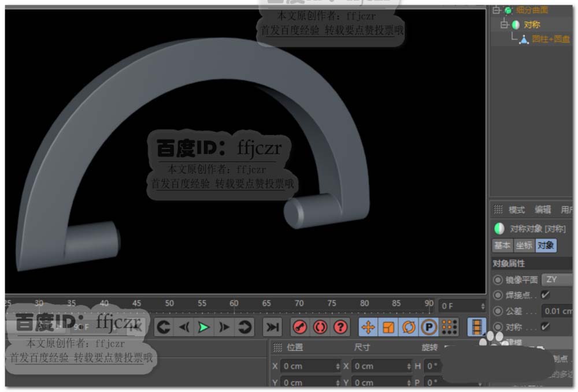
Task: Click the 镜像平面 animation radio dot
Action: point(498,280)
